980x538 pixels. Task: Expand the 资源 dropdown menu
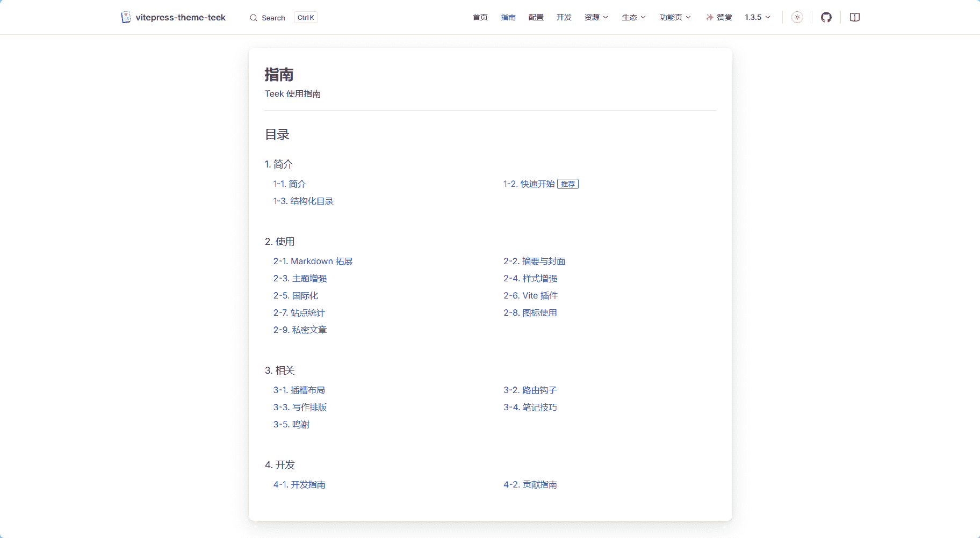(x=595, y=17)
